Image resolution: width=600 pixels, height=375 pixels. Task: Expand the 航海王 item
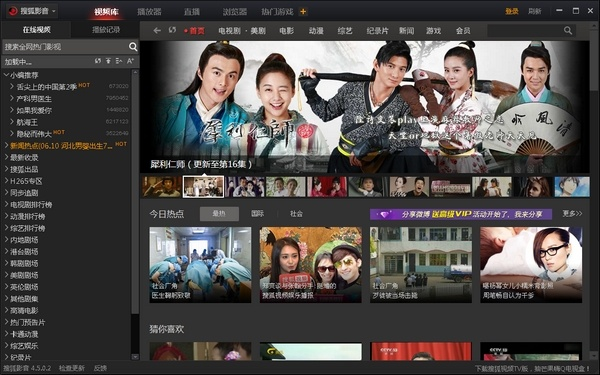click(12, 122)
